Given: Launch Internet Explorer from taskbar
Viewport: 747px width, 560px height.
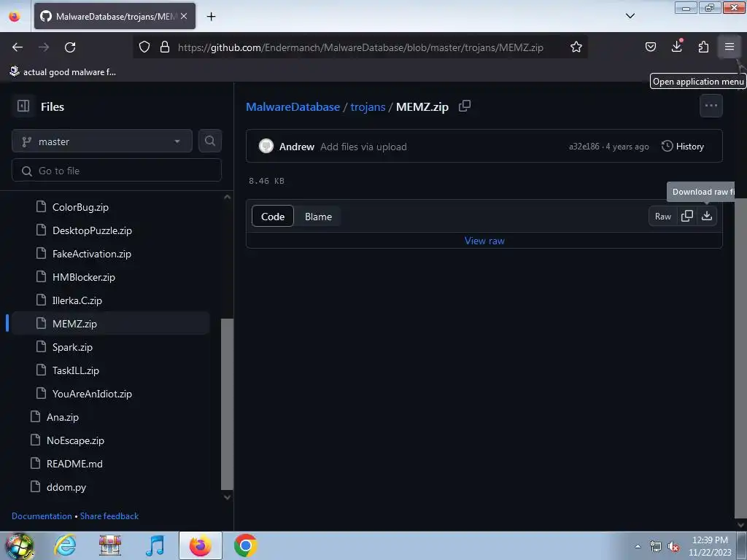Looking at the screenshot, I should pyautogui.click(x=65, y=545).
